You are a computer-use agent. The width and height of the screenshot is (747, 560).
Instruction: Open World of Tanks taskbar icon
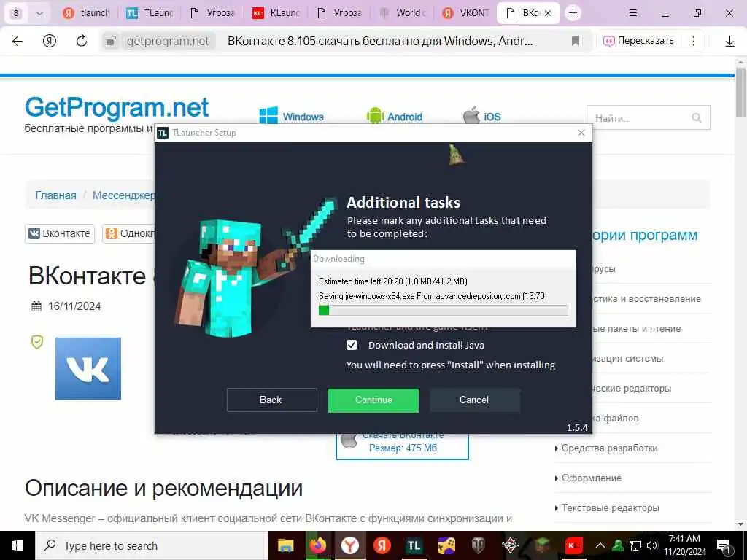point(479,545)
